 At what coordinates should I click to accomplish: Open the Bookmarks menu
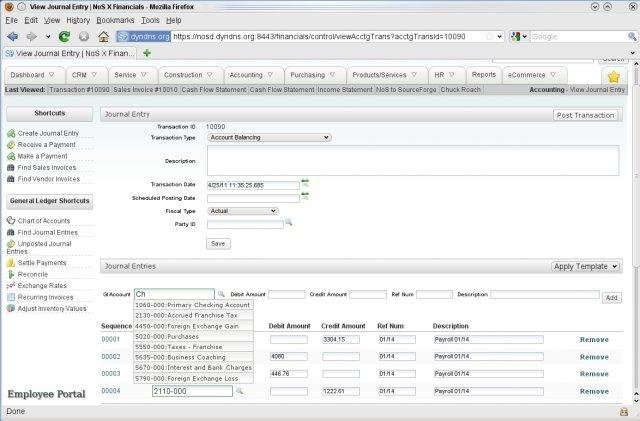(x=113, y=19)
